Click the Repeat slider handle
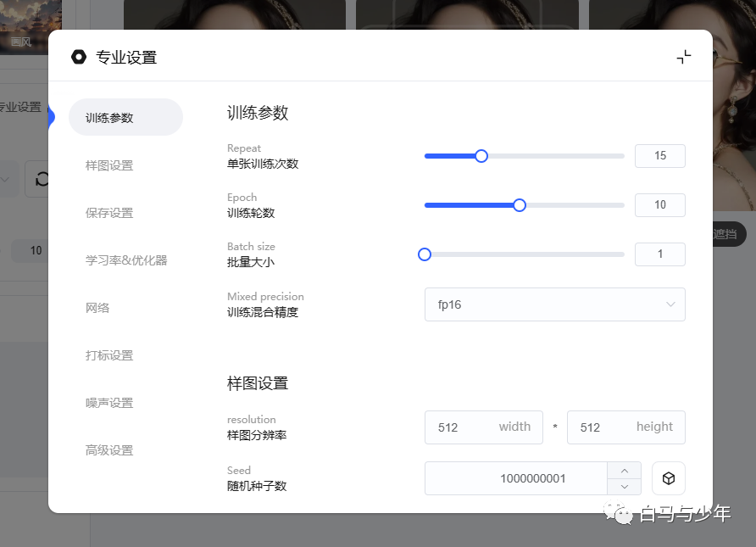Viewport: 756px width, 547px height. pyautogui.click(x=481, y=156)
